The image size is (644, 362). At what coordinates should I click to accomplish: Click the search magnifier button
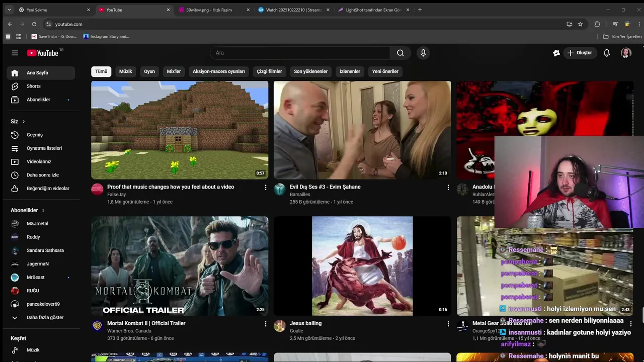tap(400, 53)
